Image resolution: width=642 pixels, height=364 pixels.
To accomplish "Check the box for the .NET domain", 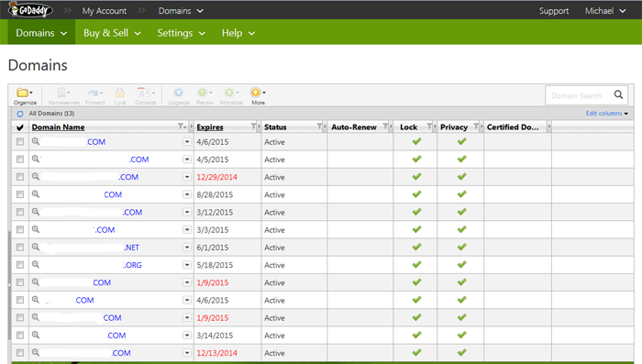I will click(19, 248).
